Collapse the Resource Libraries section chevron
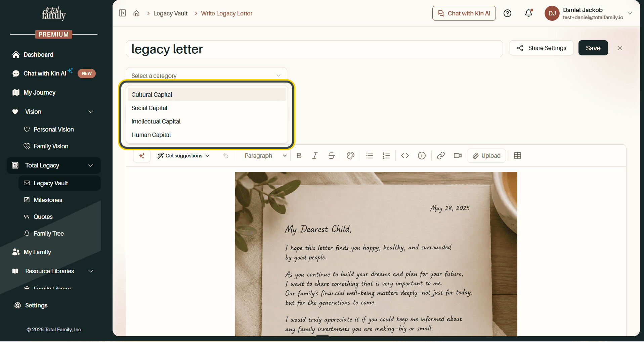The height and width of the screenshot is (342, 644). coord(91,271)
